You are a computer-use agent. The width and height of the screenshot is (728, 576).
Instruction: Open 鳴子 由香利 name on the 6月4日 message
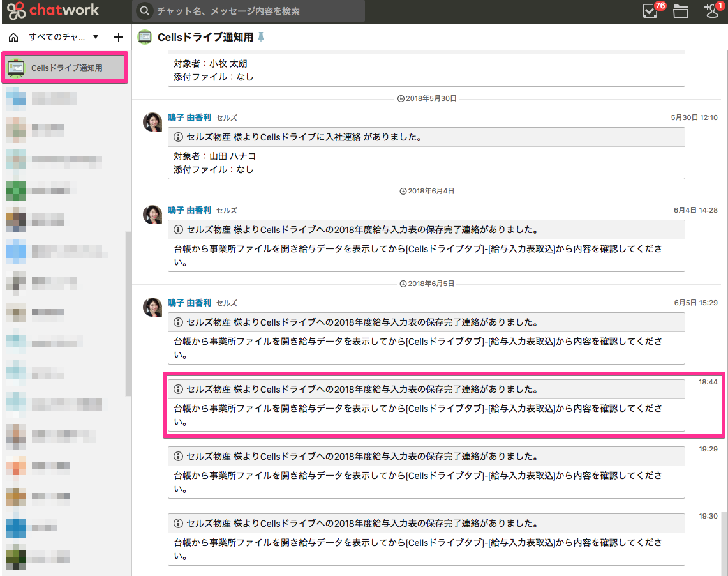[x=189, y=210]
